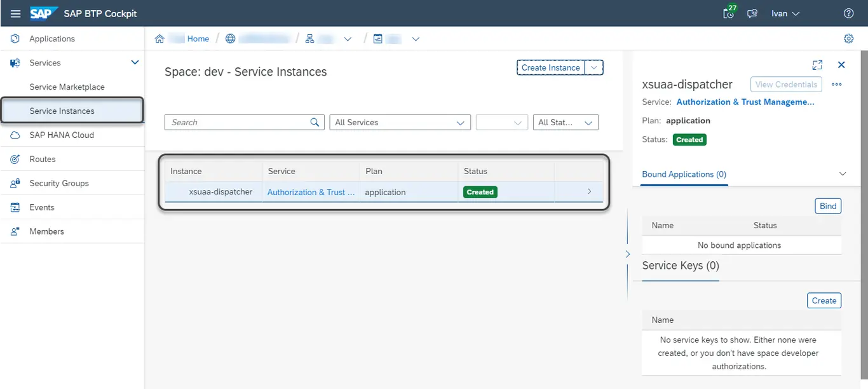Open the feedback chat icon
This screenshot has width=868, height=389.
tap(752, 13)
